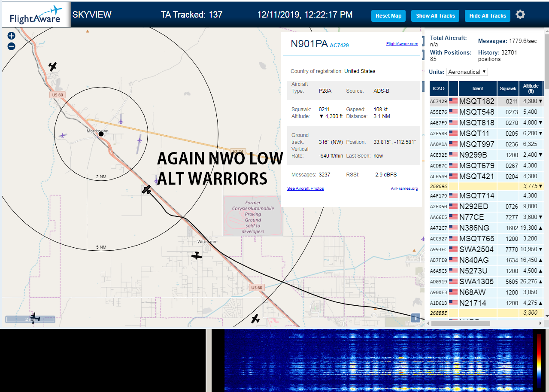Click the US flag in the N9299B row
The width and height of the screenshot is (549, 392).
tap(453, 155)
